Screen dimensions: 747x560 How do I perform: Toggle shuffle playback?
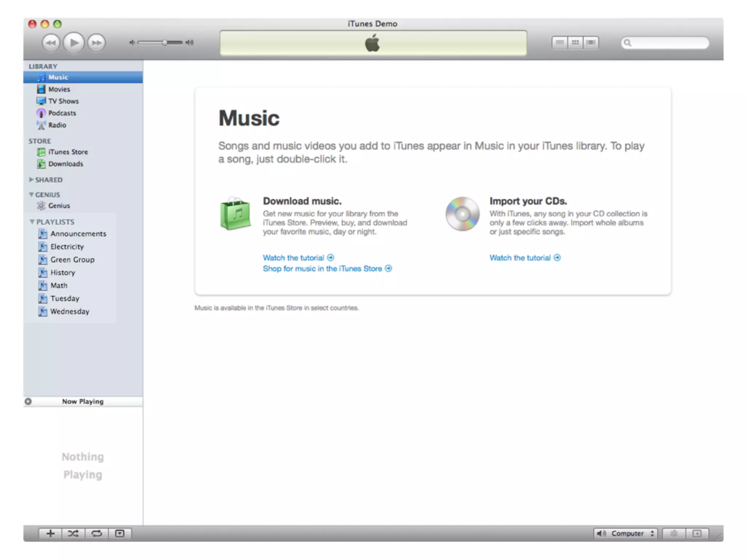pyautogui.click(x=73, y=533)
